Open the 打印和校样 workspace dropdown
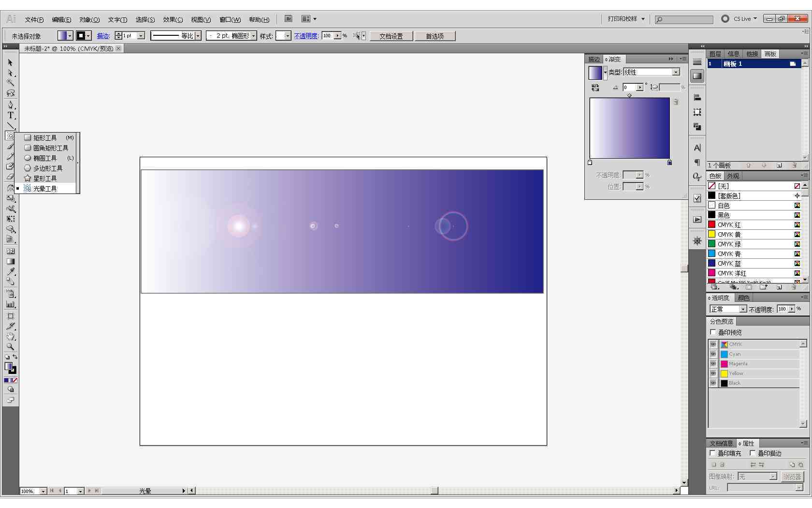Screen dimensions: 812x508 tap(626, 19)
